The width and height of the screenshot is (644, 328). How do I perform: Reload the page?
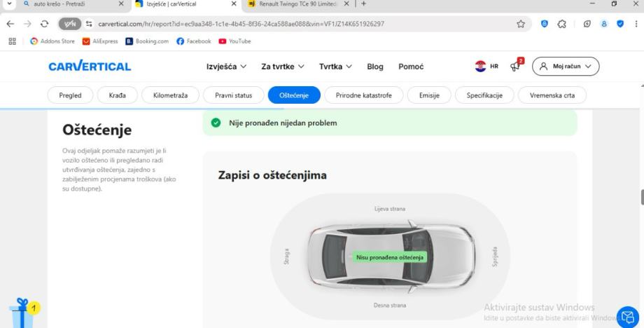pos(45,24)
